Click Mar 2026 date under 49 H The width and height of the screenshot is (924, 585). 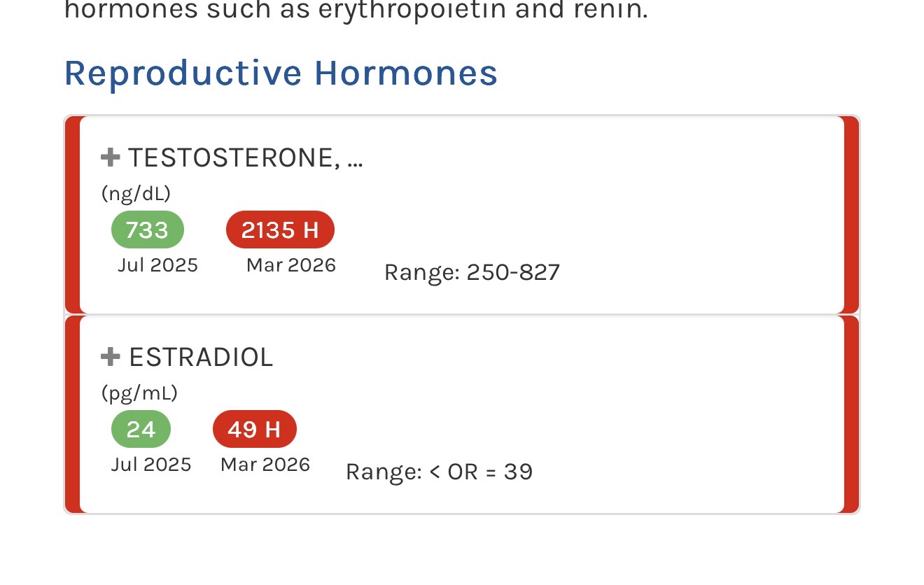tap(265, 465)
